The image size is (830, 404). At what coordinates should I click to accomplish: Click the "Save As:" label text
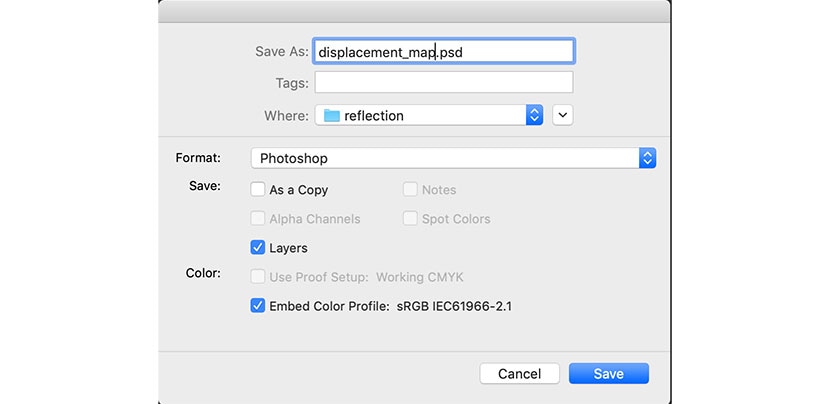click(x=281, y=51)
